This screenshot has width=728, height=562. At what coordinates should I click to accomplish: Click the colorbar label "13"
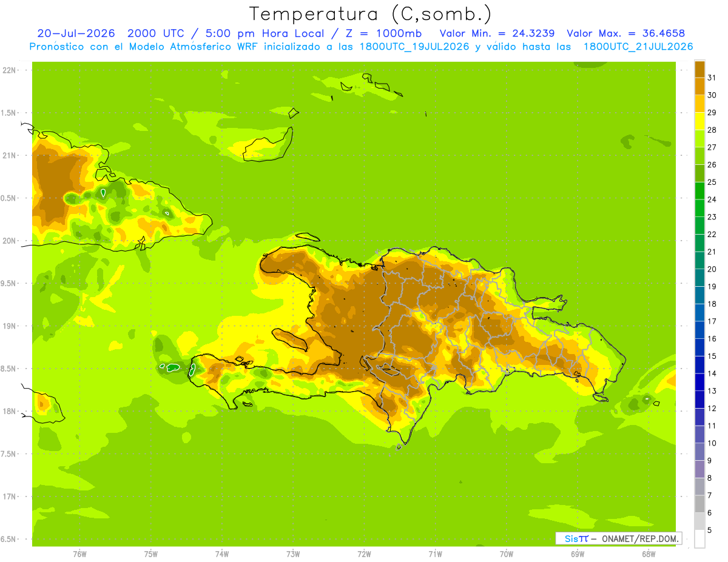point(712,391)
